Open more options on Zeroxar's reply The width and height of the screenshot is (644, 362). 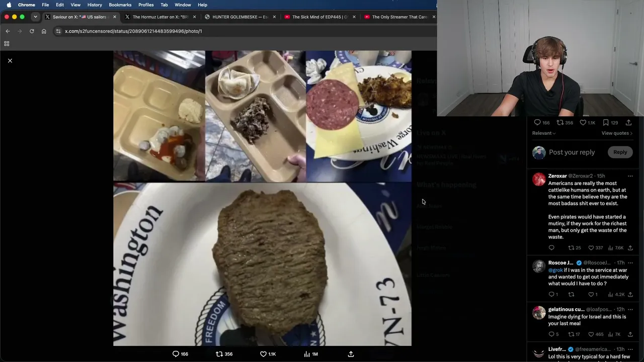tap(630, 176)
